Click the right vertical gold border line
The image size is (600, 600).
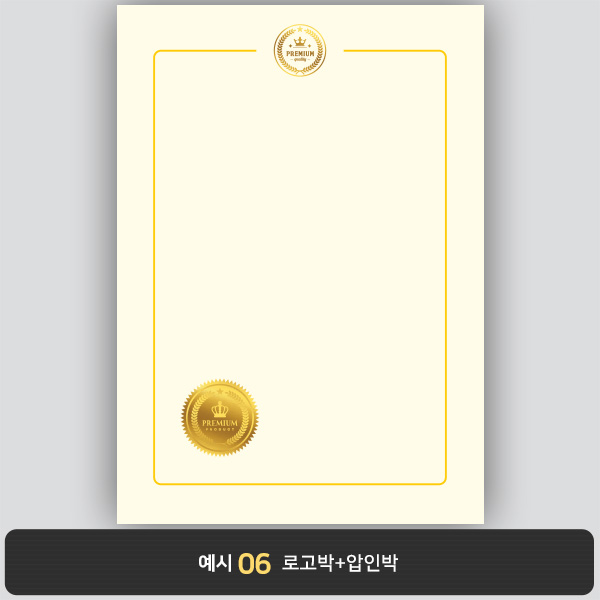pyautogui.click(x=446, y=267)
